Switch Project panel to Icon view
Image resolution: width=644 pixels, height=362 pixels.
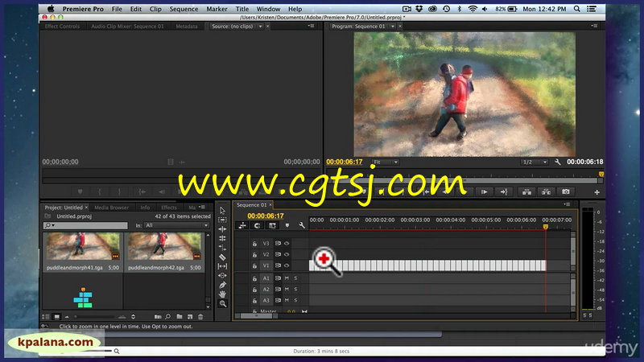click(57, 317)
